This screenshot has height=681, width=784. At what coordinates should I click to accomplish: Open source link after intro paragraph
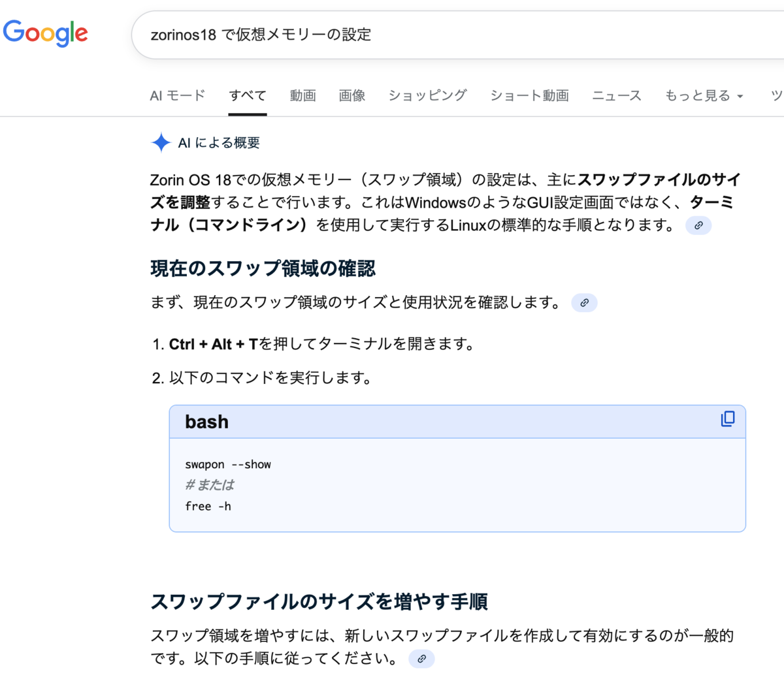[698, 225]
